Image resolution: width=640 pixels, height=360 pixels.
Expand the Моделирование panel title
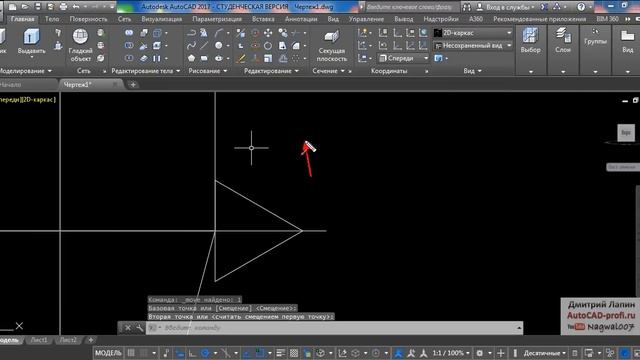pos(25,71)
